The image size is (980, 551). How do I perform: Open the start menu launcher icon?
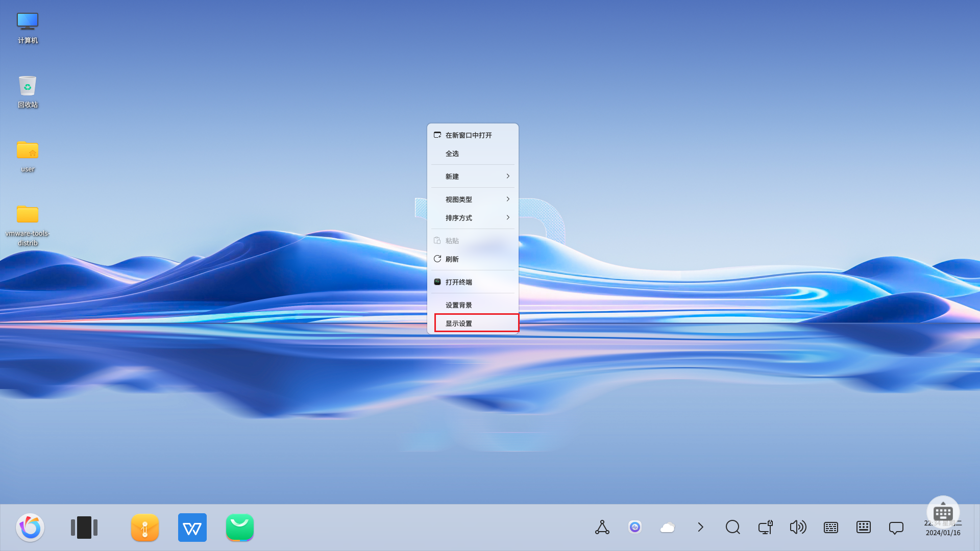coord(30,528)
